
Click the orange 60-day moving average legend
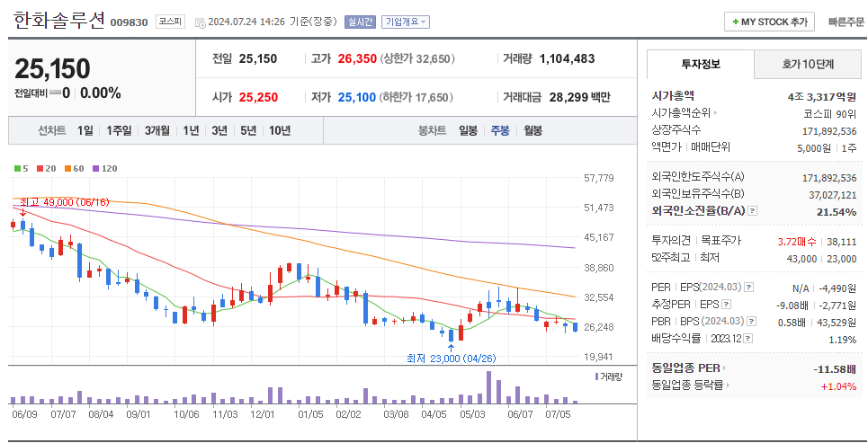pyautogui.click(x=74, y=169)
